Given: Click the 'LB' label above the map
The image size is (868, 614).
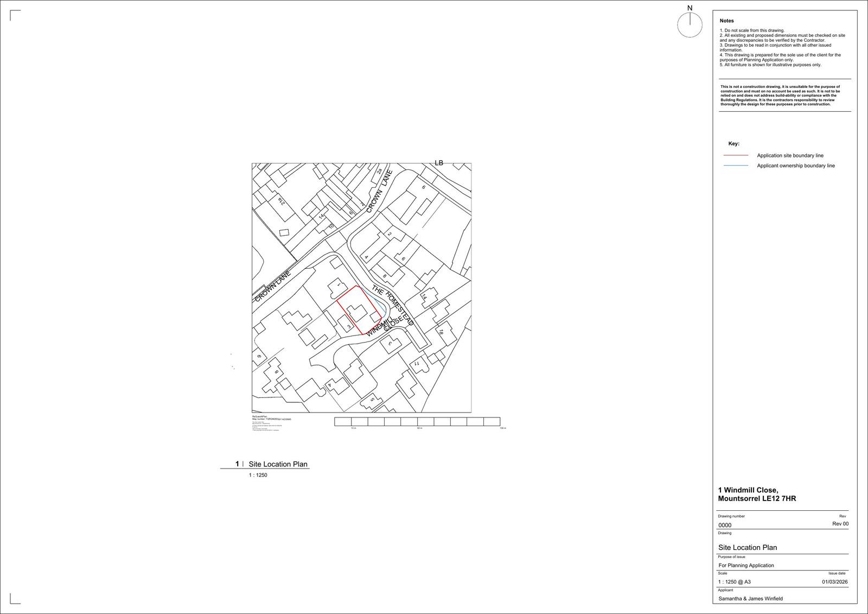Looking at the screenshot, I should tap(439, 163).
